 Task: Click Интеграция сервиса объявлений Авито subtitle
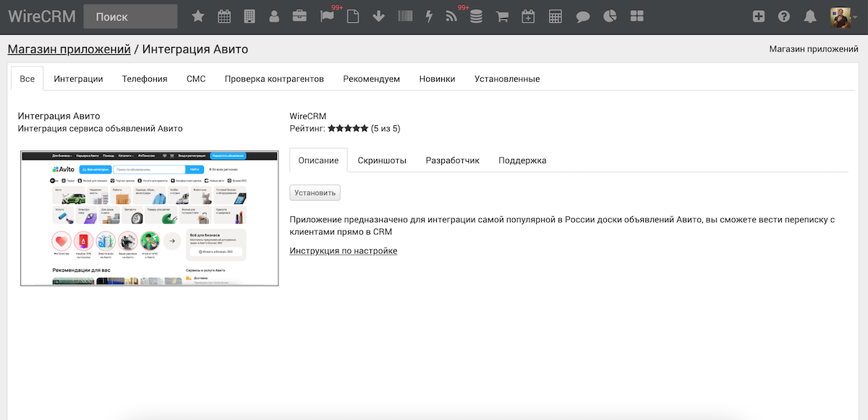[x=101, y=129]
